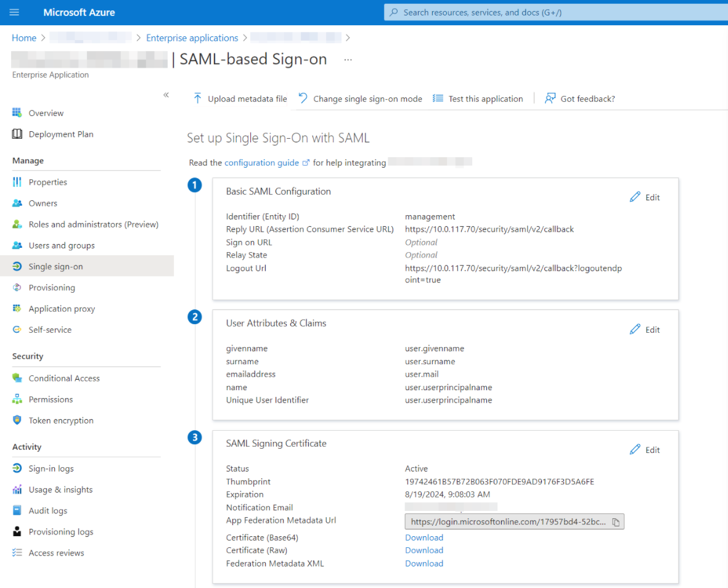This screenshot has width=728, height=588.
Task: Go to Conditional Access settings
Action: (x=64, y=378)
